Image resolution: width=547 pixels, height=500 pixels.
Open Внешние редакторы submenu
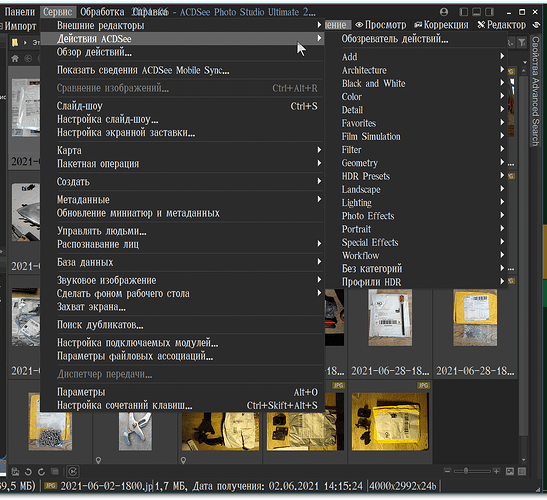click(x=182, y=25)
